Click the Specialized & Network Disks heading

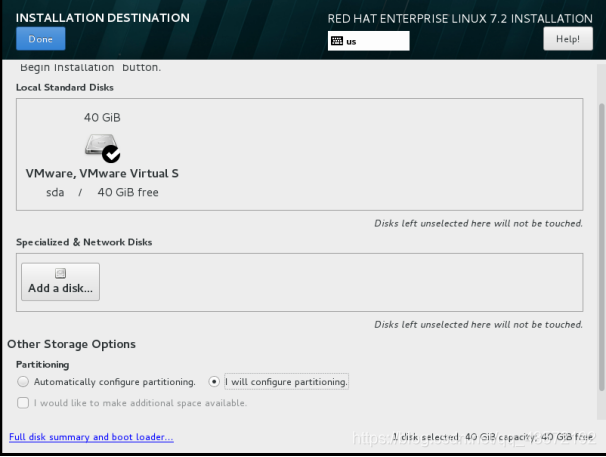[84, 242]
